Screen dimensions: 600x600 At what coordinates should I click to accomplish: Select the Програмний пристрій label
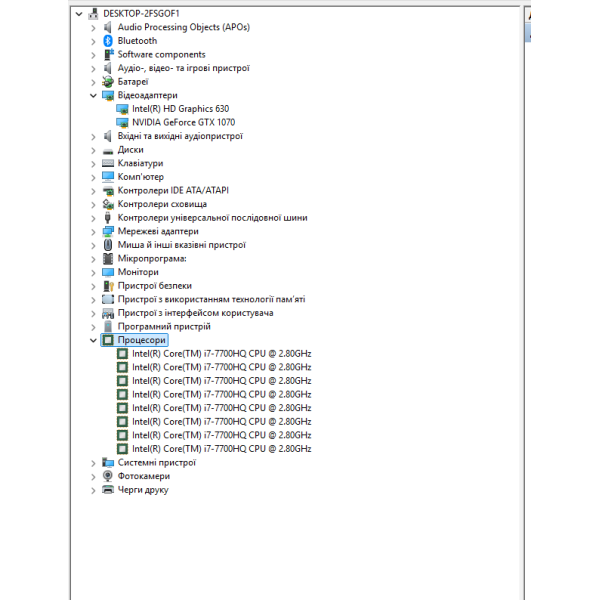click(x=164, y=326)
